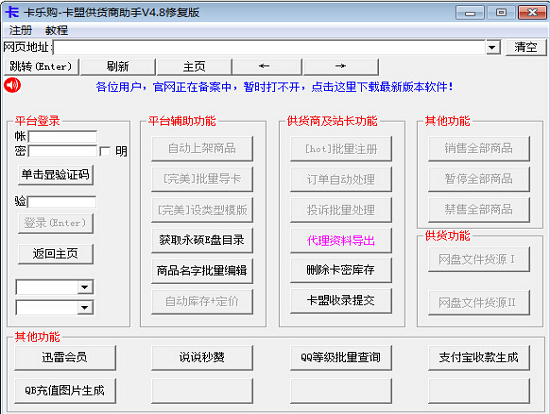Viewport: 550px width, 414px height.
Task: Close the 卡乐购 window
Action: [x=532, y=13]
